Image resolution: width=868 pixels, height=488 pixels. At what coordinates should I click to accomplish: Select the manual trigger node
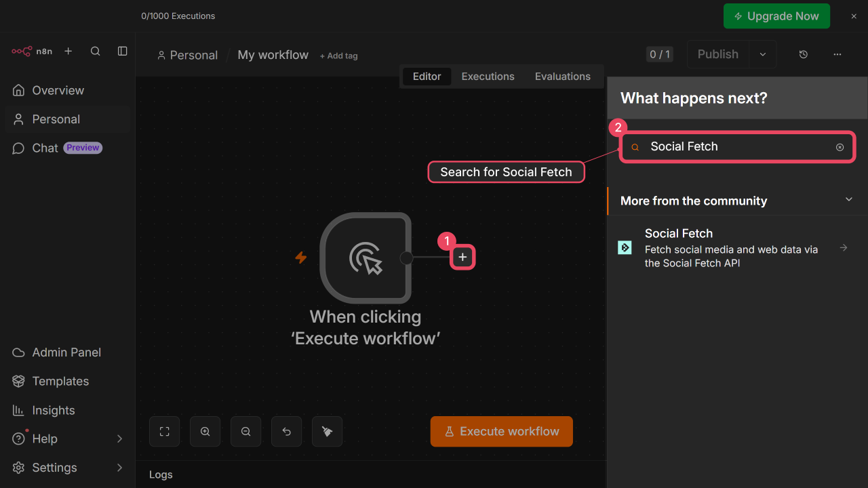(x=366, y=258)
